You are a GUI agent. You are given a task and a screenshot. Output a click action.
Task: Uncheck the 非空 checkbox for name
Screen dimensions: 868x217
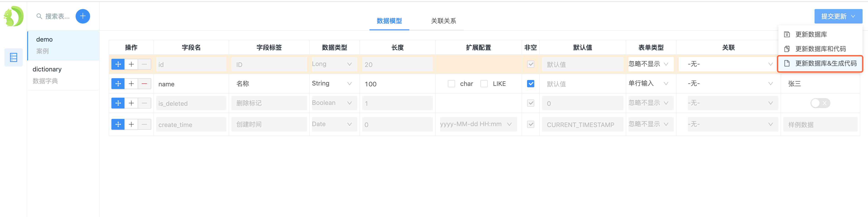click(531, 84)
